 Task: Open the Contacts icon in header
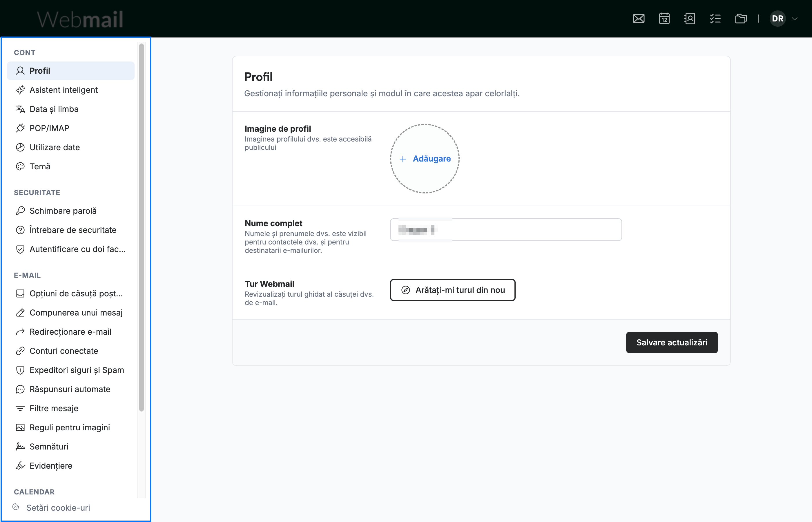690,19
